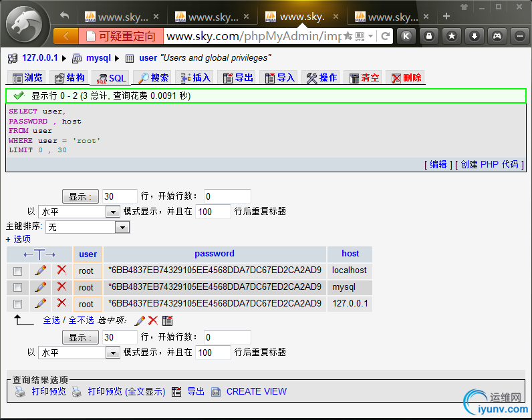
Task: Open the 操作 operations tab
Action: coord(321,78)
